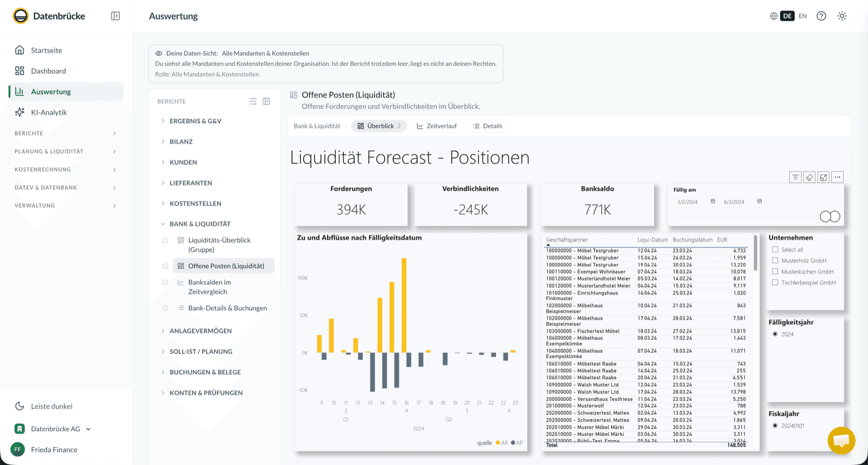868x465 pixels.
Task: Expand Planung & Liquidität section
Action: (66, 151)
